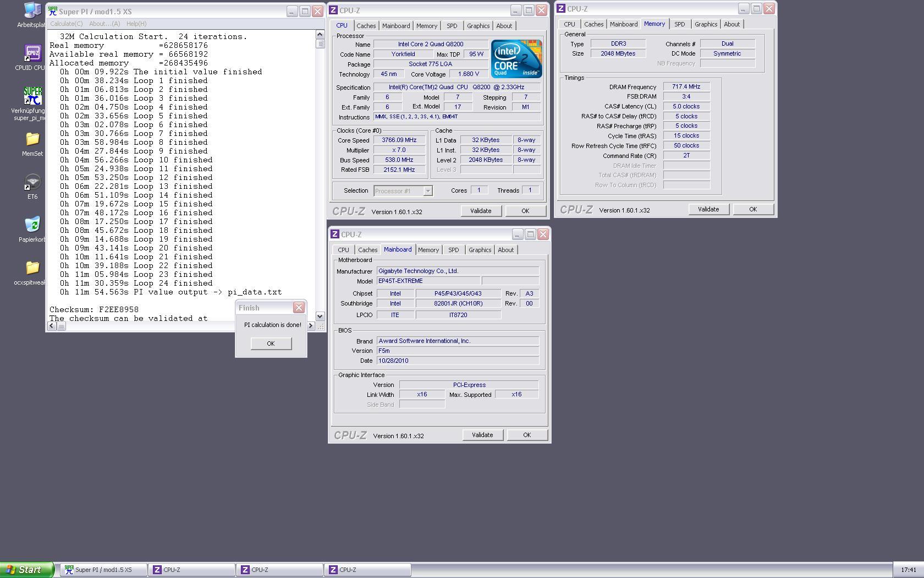Click Validate in the Mainboard window
The width and height of the screenshot is (924, 578).
(482, 435)
